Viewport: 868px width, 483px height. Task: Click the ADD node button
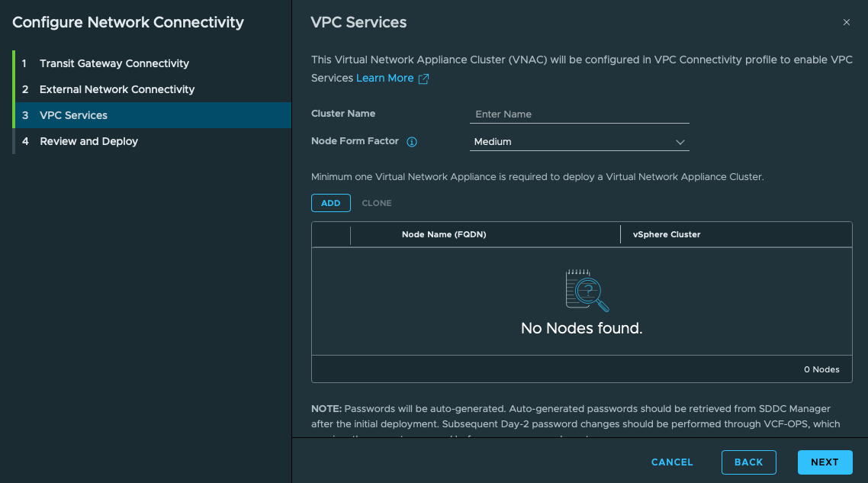pyautogui.click(x=330, y=203)
